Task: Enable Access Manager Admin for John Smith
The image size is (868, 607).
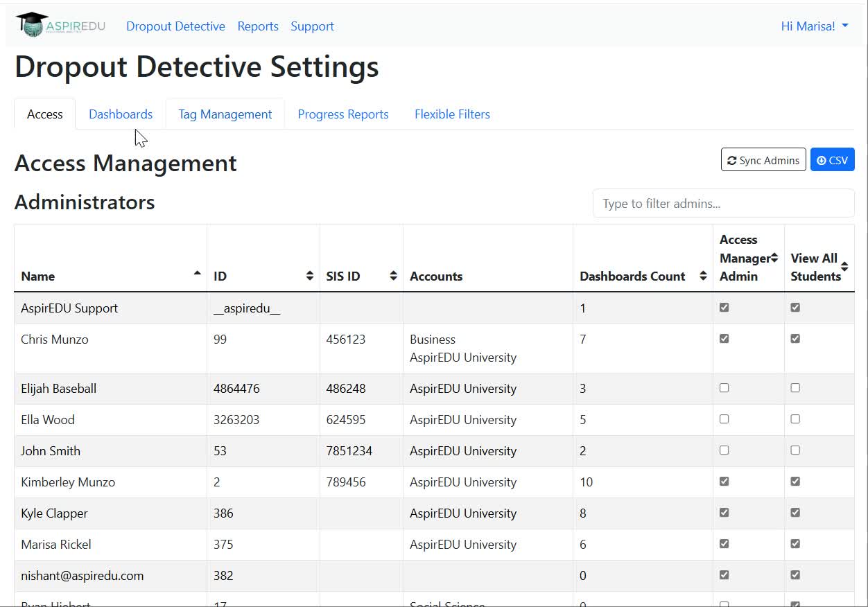Action: (724, 450)
